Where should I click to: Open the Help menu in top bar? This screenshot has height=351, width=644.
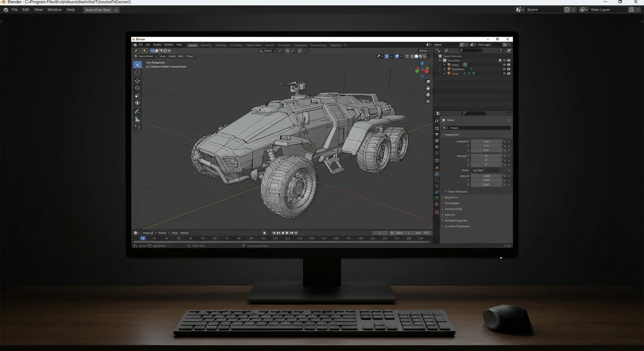point(70,10)
